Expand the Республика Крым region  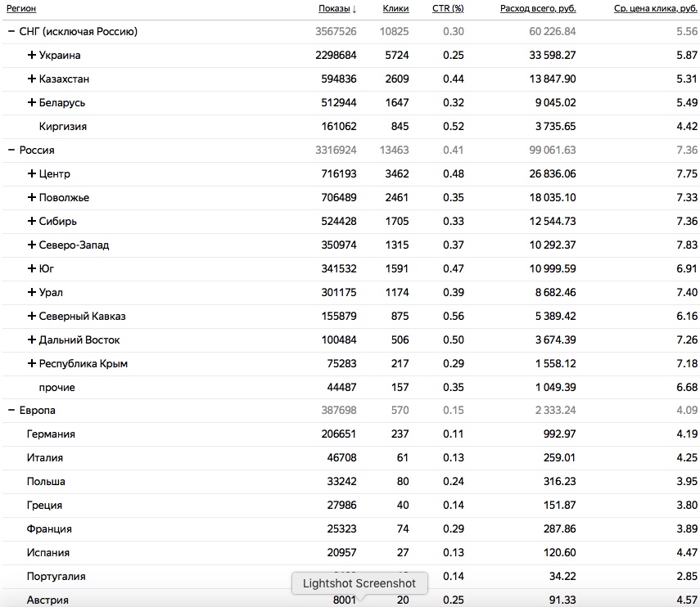pyautogui.click(x=32, y=363)
